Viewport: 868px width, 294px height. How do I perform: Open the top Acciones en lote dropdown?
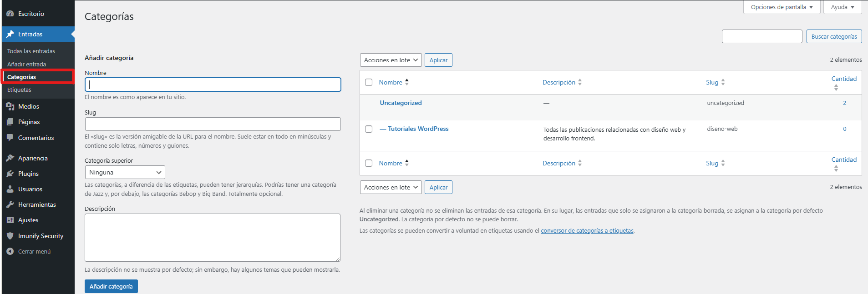pyautogui.click(x=391, y=60)
